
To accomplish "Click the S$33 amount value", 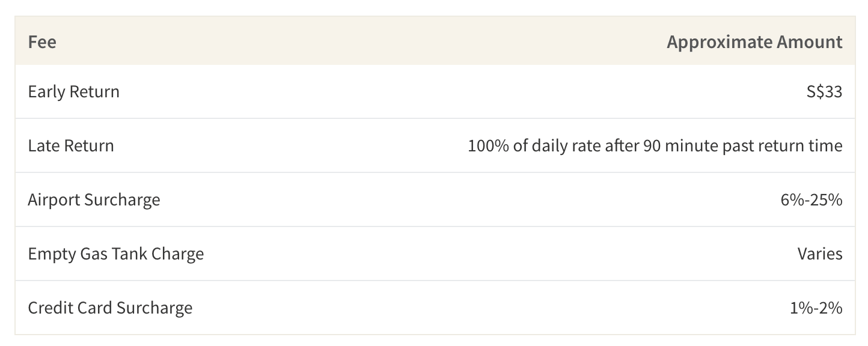I will point(825,92).
